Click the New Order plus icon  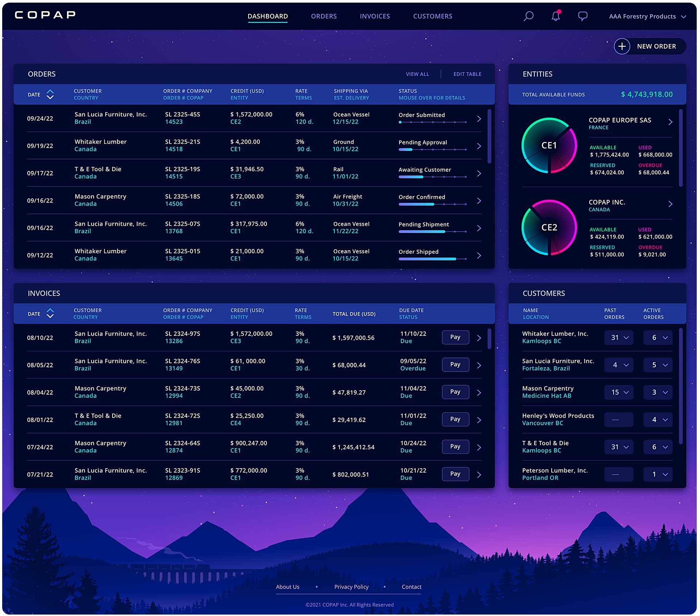click(622, 46)
